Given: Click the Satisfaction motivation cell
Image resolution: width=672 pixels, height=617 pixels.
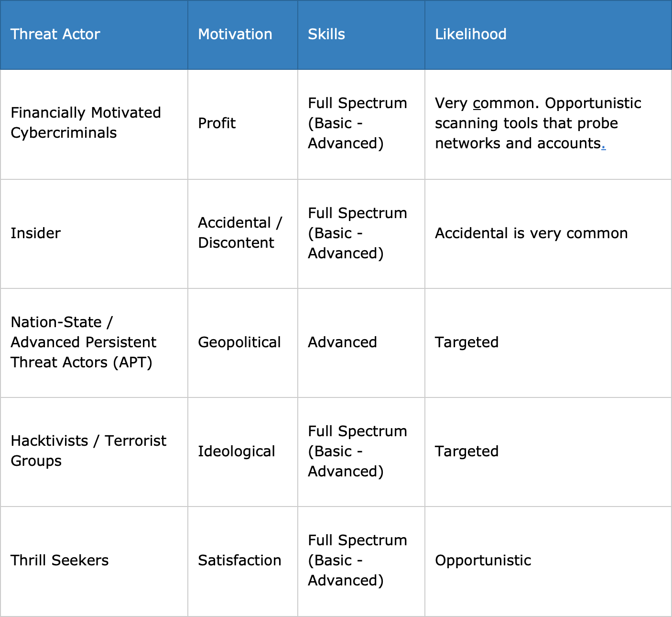Looking at the screenshot, I should click(243, 562).
